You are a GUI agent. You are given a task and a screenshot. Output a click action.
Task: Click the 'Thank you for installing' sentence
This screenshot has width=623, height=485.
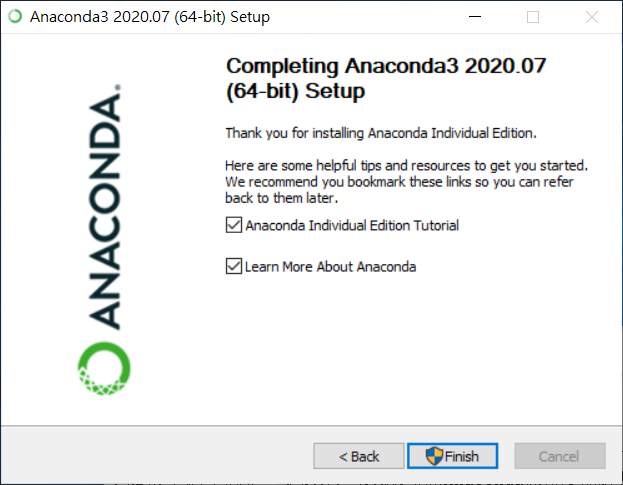tap(381, 133)
